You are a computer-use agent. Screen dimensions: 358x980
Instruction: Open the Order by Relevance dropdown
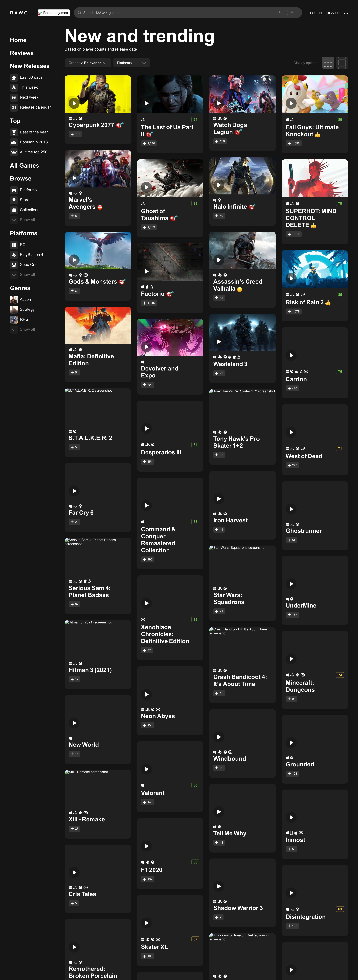87,63
